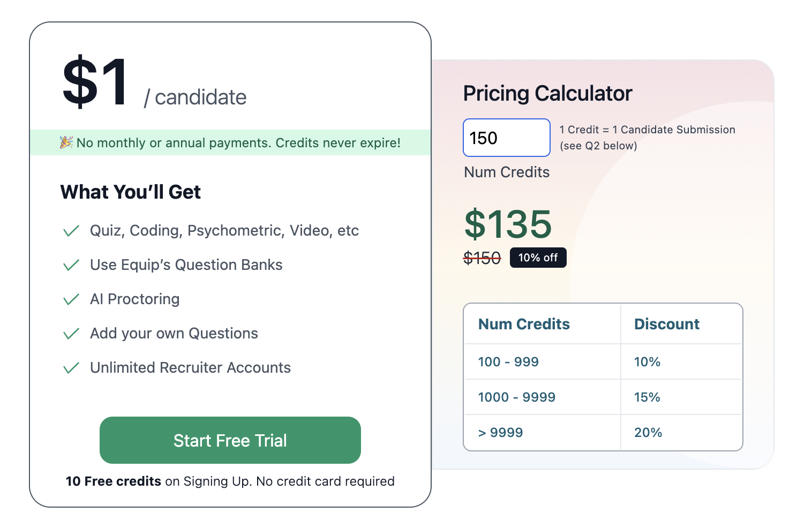Click the see Q2 below reference text

tap(598, 145)
